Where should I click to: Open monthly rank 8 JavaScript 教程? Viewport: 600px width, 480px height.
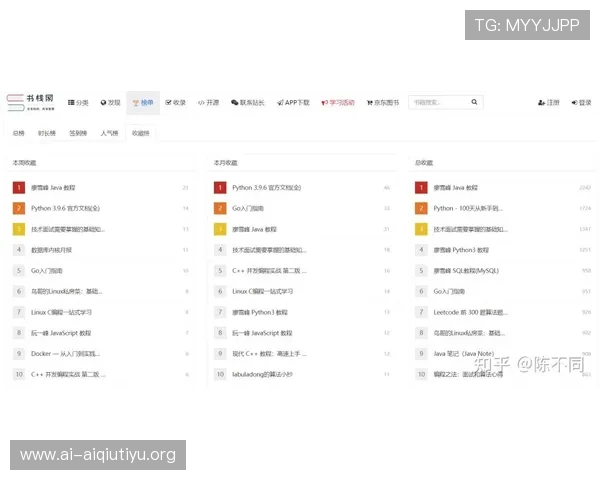[x=262, y=333]
